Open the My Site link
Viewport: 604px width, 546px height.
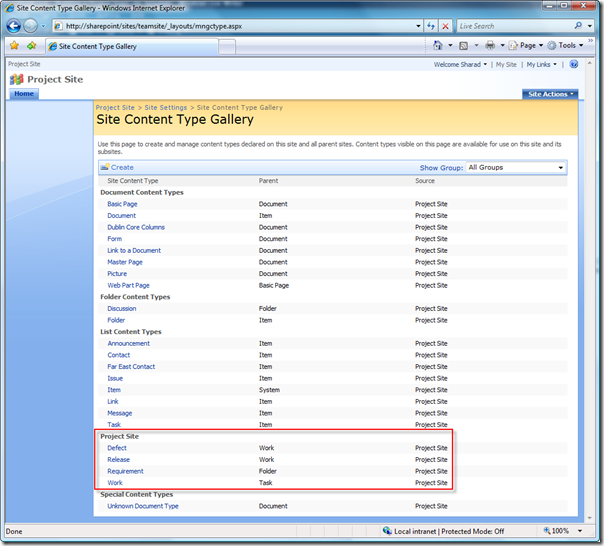(506, 64)
